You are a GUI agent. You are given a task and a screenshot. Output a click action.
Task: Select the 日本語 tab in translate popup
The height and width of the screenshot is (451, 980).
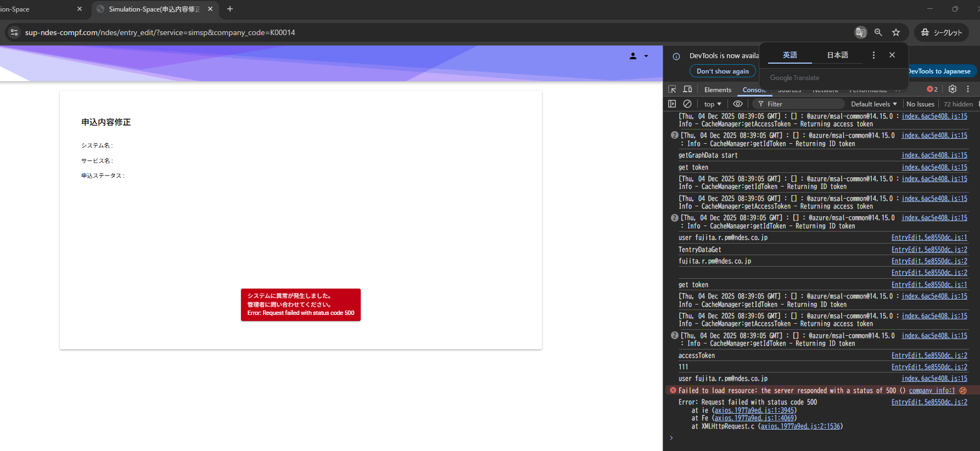point(837,55)
